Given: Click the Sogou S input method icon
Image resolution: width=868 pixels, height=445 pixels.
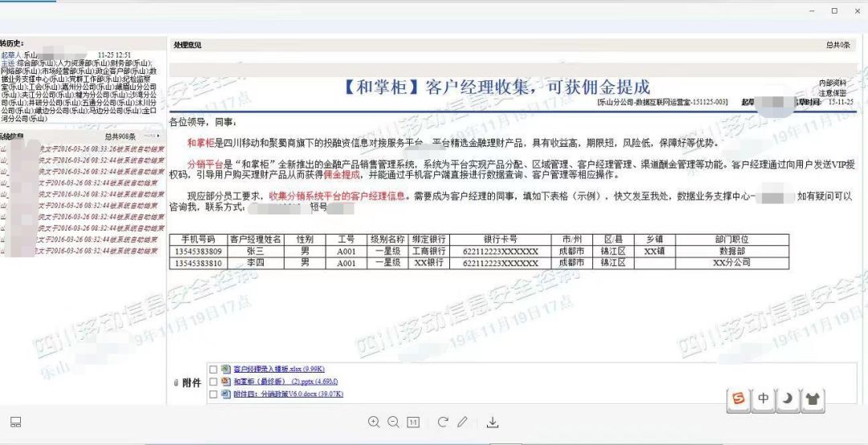Looking at the screenshot, I should 739,399.
